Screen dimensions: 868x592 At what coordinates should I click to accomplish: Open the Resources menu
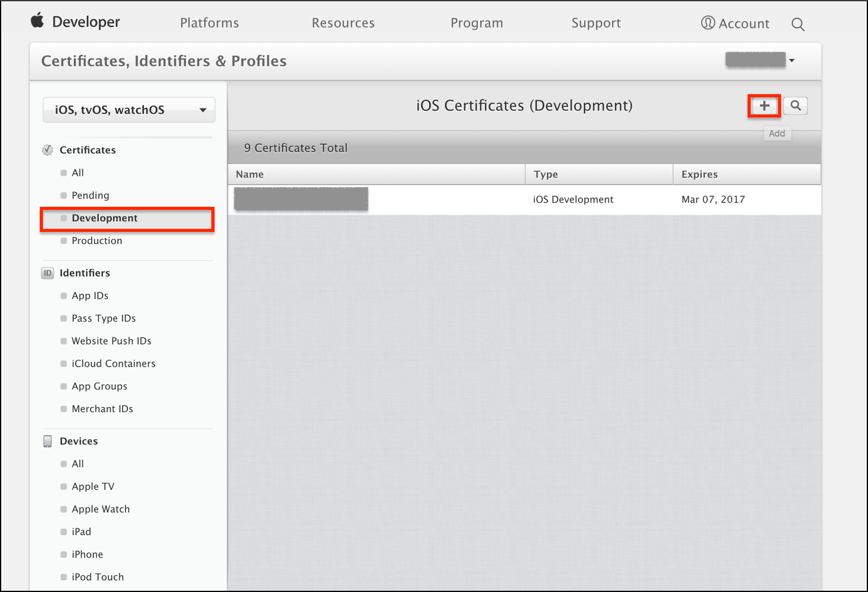pyautogui.click(x=343, y=23)
